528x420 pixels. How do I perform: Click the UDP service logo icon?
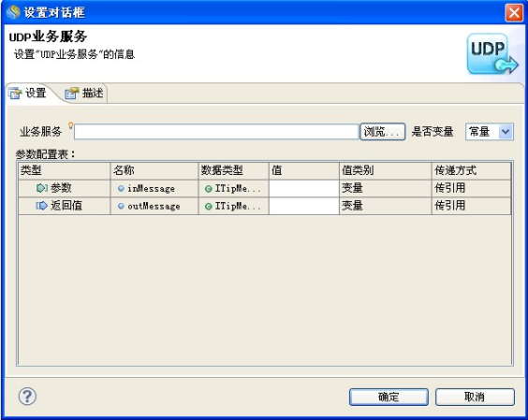click(x=492, y=54)
